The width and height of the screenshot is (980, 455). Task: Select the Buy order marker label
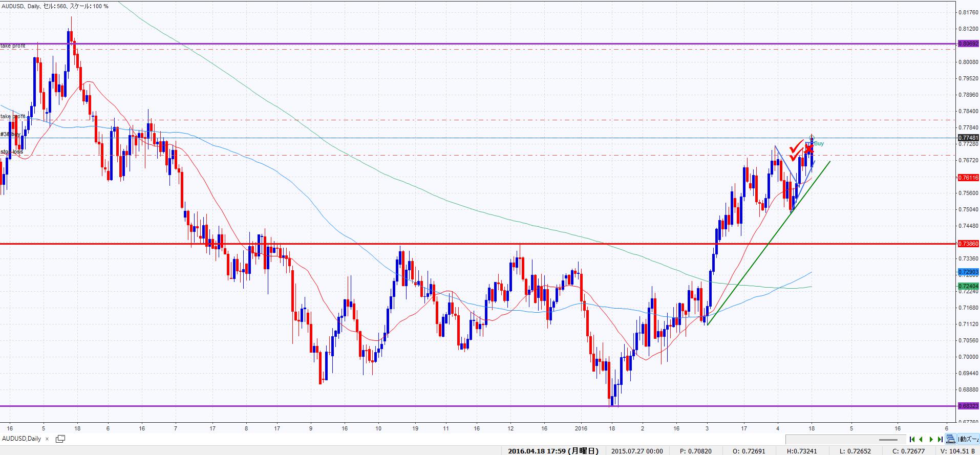click(x=819, y=144)
